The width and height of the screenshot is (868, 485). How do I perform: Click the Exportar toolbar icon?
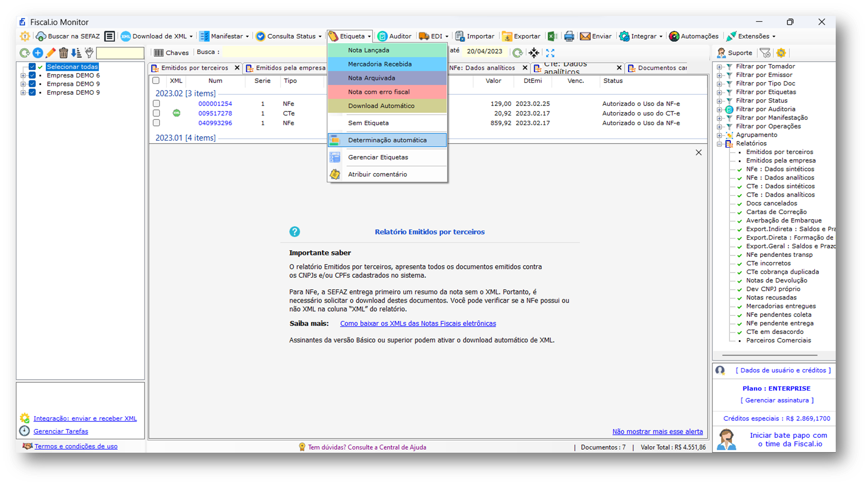[x=507, y=36]
